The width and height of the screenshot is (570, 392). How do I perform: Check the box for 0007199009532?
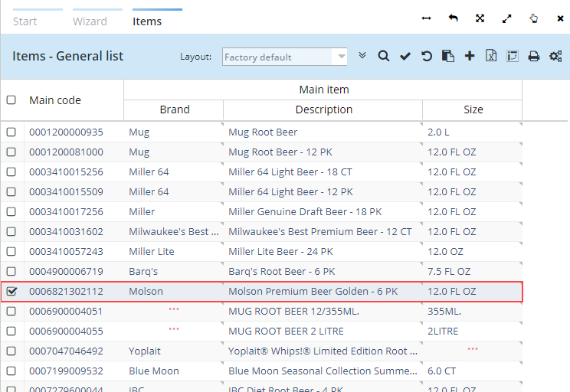coord(11,371)
